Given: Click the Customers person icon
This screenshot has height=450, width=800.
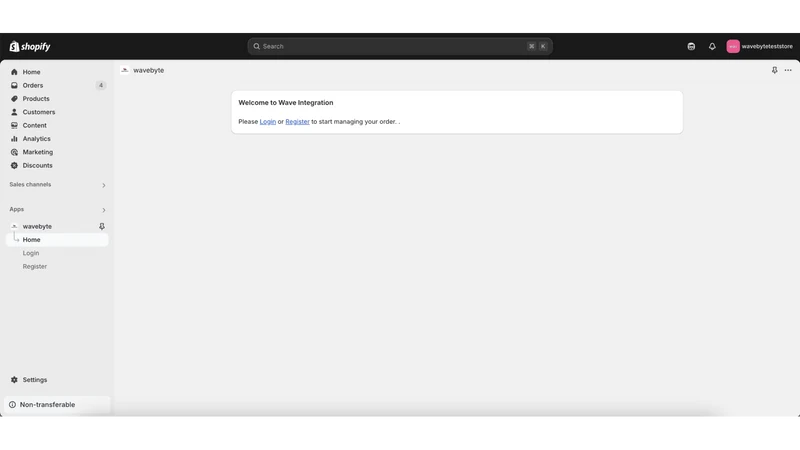Looking at the screenshot, I should click(x=14, y=112).
